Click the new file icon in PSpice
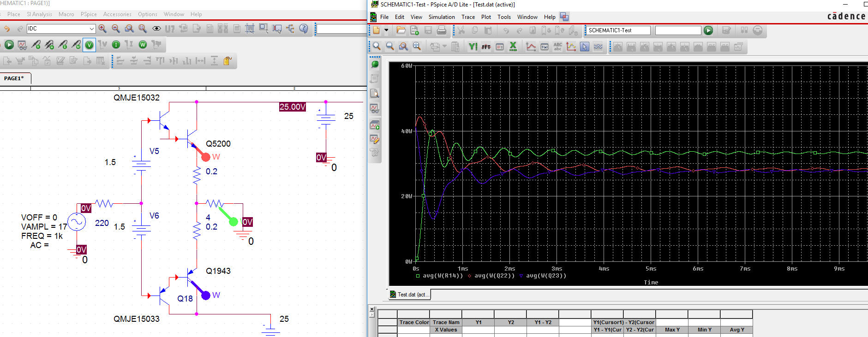868x337 pixels. pyautogui.click(x=377, y=30)
